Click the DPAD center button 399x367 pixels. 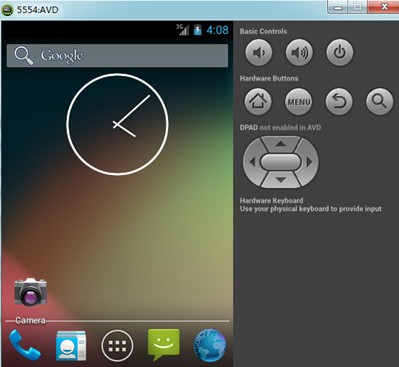[x=281, y=162]
